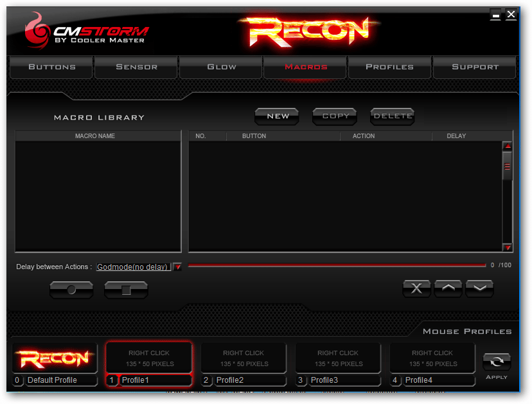Click the Godmode (no delay) combo box
The height and width of the screenshot is (404, 532).
(x=134, y=267)
